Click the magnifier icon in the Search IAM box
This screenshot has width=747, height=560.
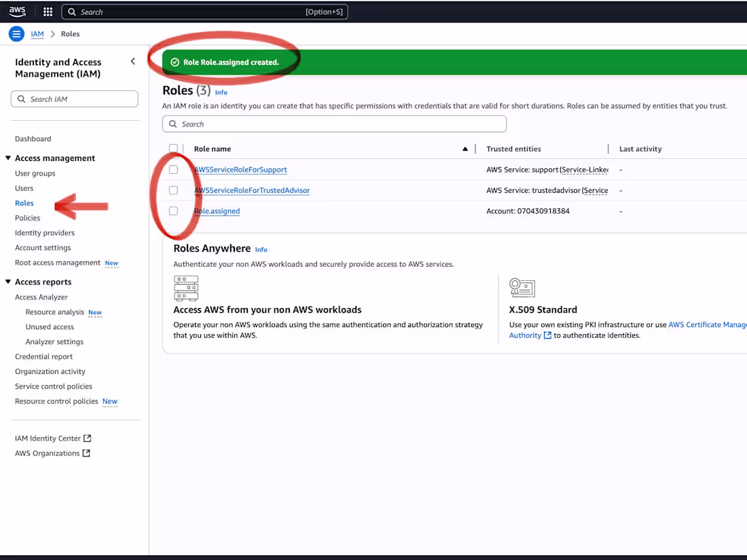click(x=22, y=98)
